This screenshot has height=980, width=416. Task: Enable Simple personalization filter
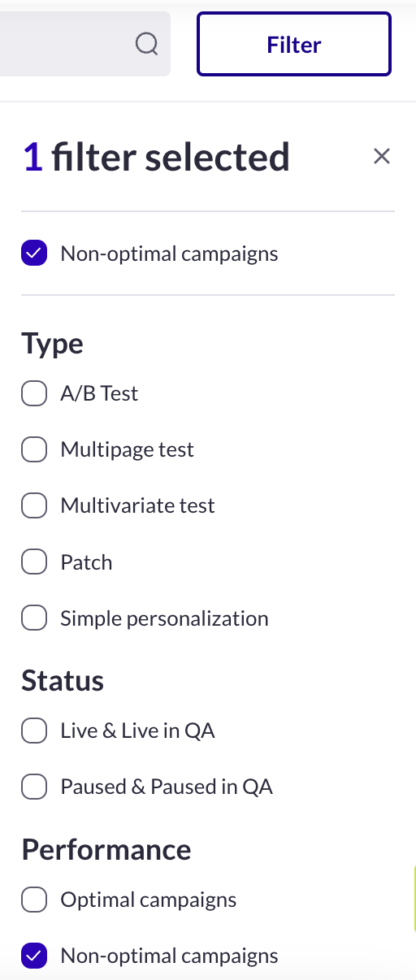point(34,618)
